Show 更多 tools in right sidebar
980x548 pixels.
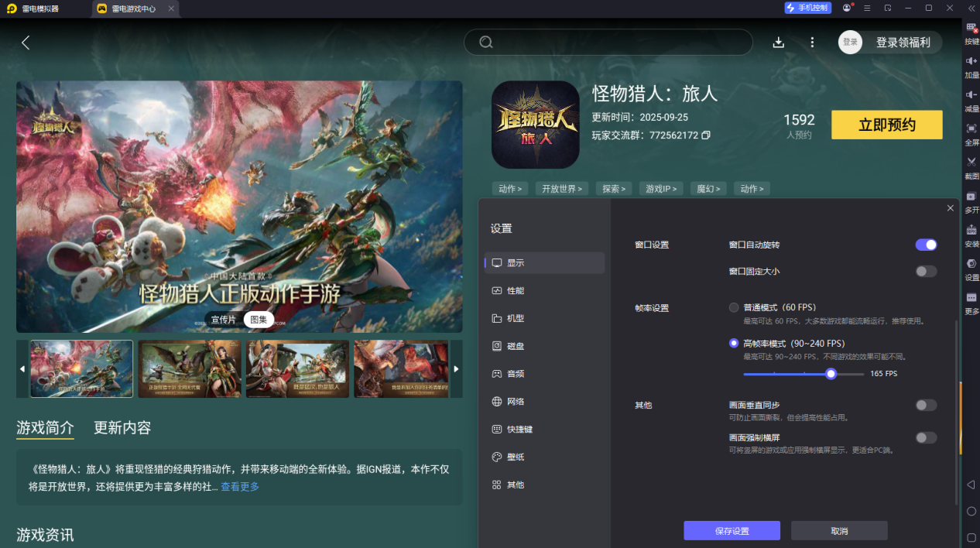pos(971,303)
